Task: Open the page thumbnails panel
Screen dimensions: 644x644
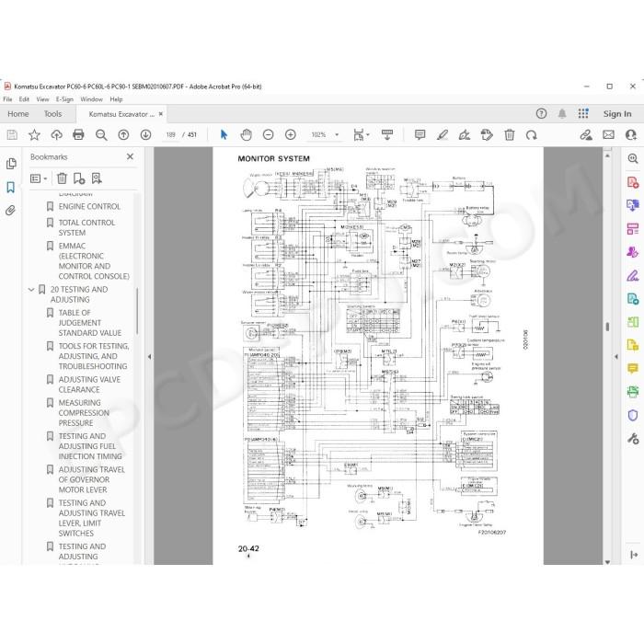Action: [11, 164]
